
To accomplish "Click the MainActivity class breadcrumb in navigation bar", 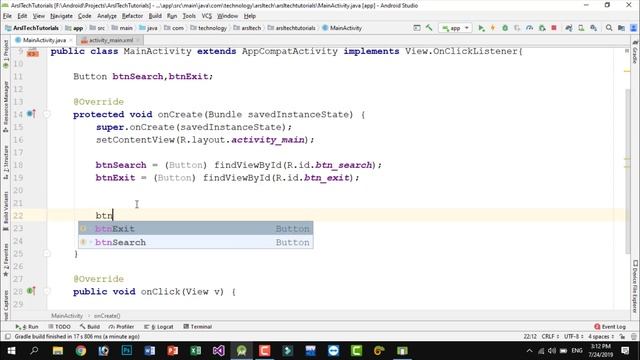I will (x=342, y=28).
